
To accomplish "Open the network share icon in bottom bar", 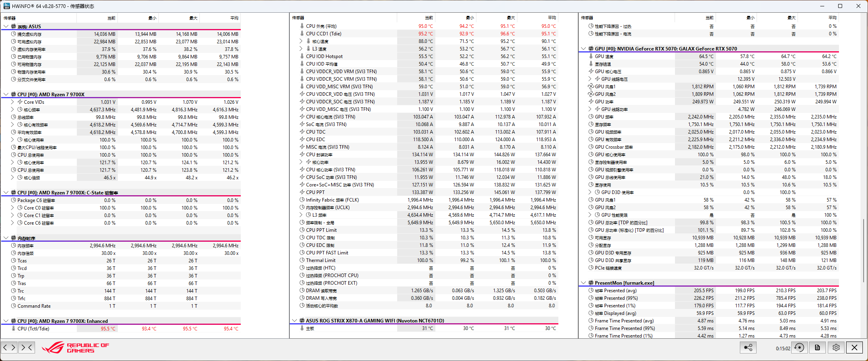I will point(748,347).
